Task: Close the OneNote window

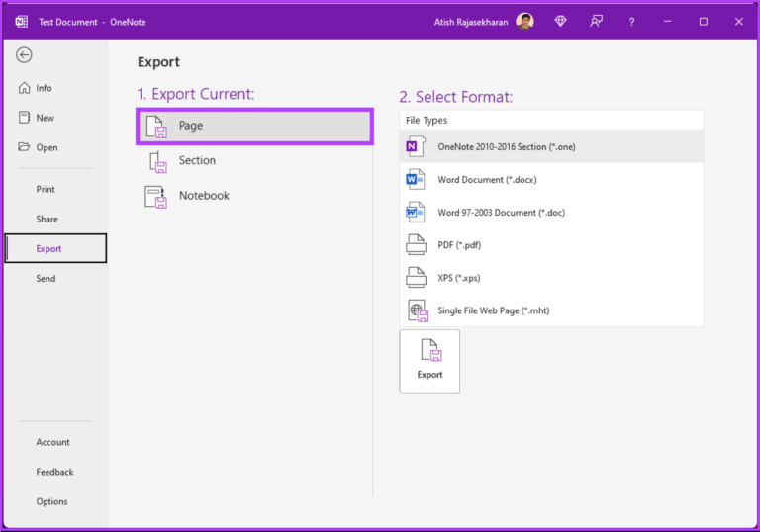Action: (x=738, y=22)
